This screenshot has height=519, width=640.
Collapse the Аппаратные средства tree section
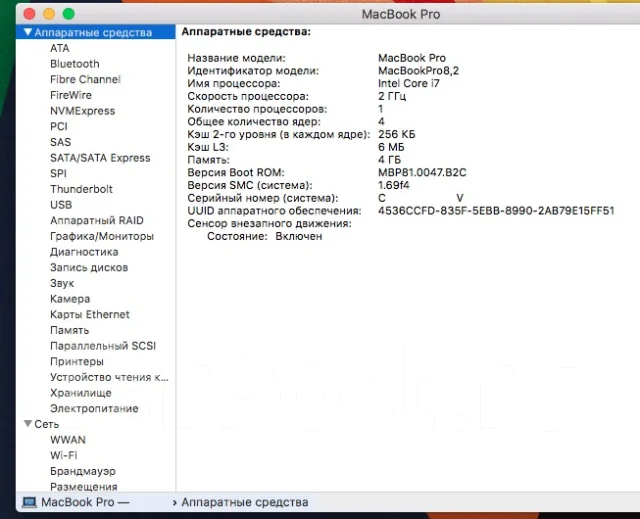[27, 32]
